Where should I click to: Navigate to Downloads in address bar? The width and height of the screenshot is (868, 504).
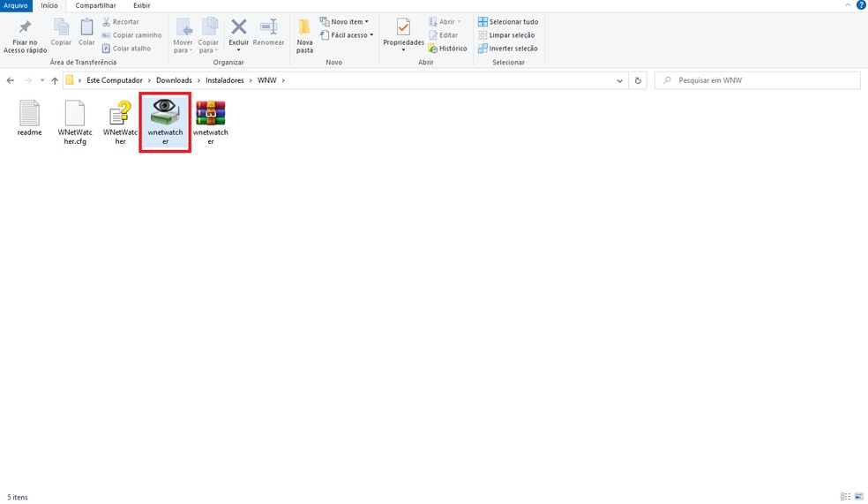pos(174,80)
